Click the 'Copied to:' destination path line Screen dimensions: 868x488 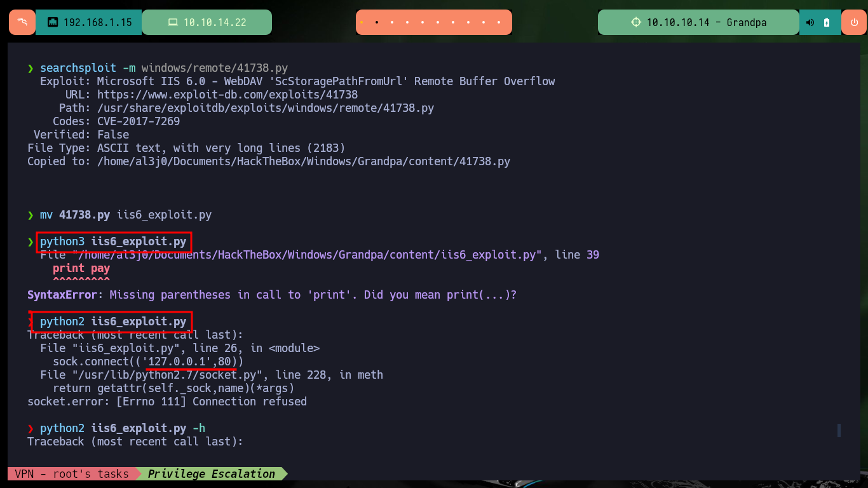[x=269, y=161]
